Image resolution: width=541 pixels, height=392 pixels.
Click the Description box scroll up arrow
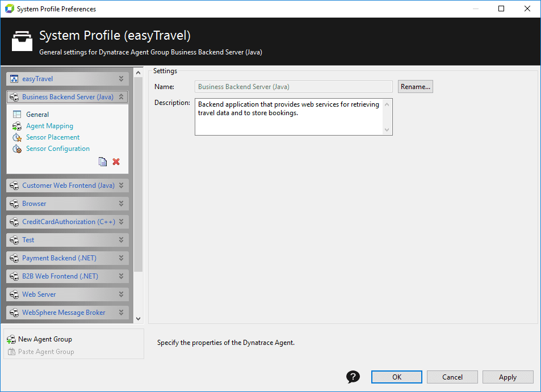pos(387,104)
